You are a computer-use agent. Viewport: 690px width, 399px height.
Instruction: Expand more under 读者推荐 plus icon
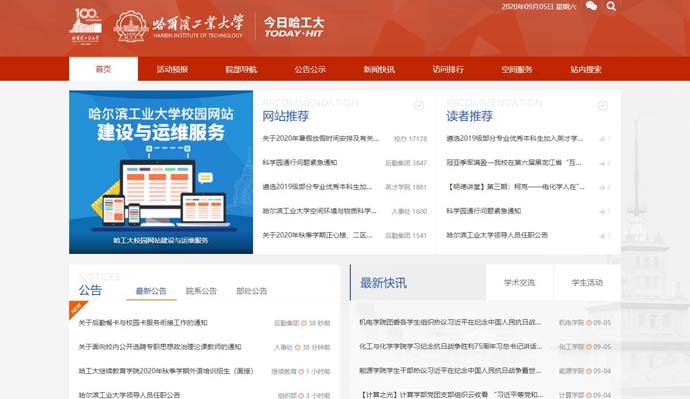[603, 105]
